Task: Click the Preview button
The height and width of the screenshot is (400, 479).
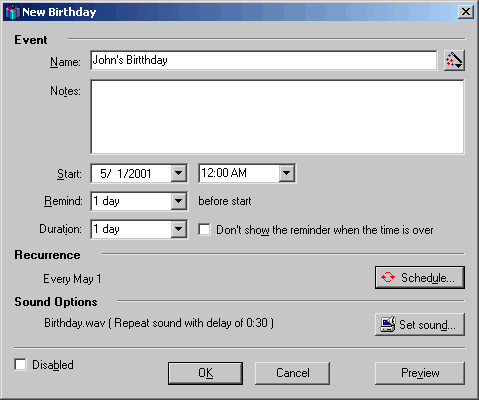Action: pos(420,373)
